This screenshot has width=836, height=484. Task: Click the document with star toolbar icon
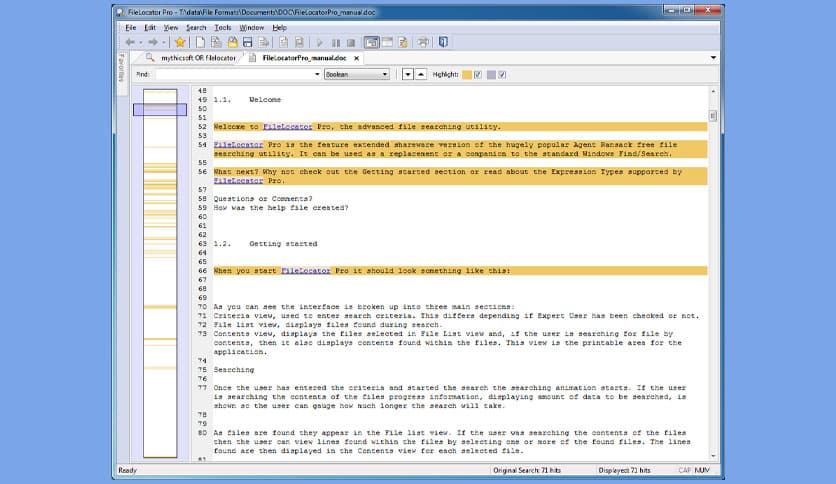click(403, 42)
